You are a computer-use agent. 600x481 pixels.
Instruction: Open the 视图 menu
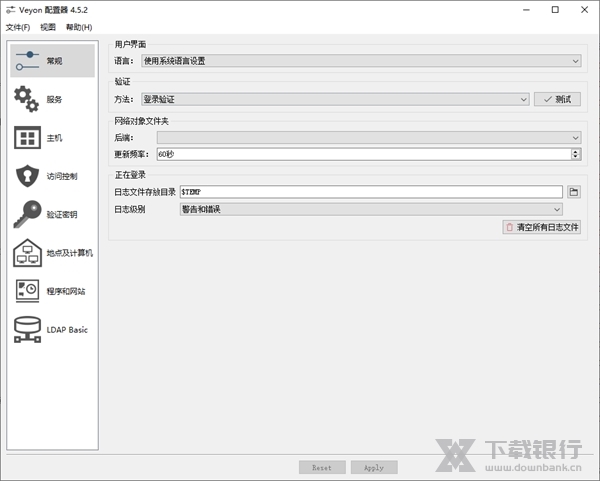tap(48, 27)
